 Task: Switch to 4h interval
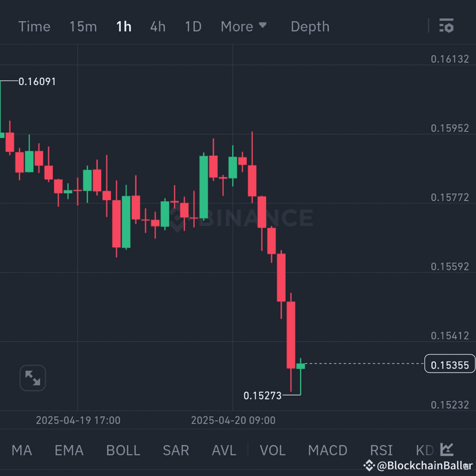(158, 26)
